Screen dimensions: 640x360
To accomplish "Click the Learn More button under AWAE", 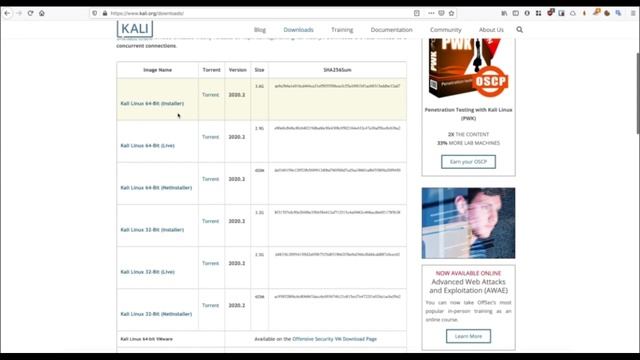I will click(x=468, y=336).
